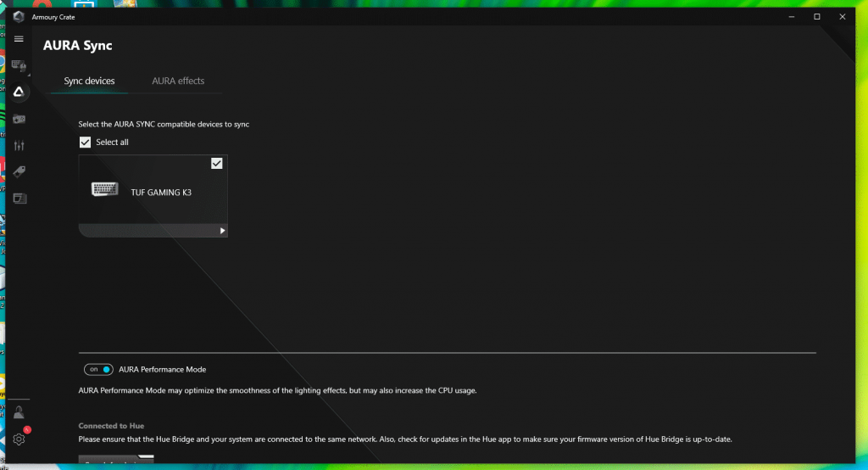Turn off AURA Performance Mode switch

(98, 369)
